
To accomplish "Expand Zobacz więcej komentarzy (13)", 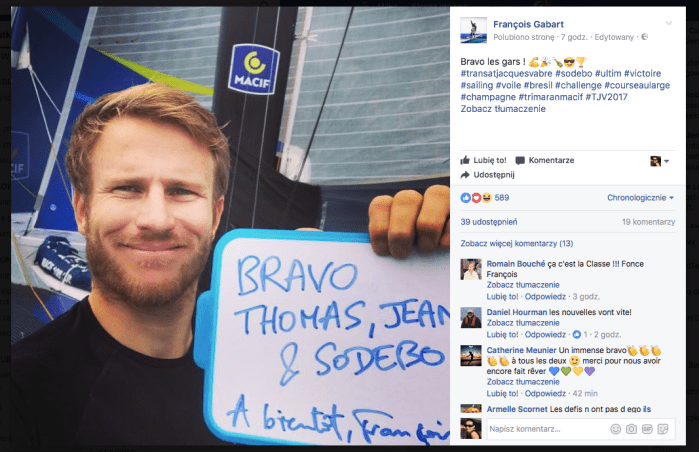I will [517, 243].
